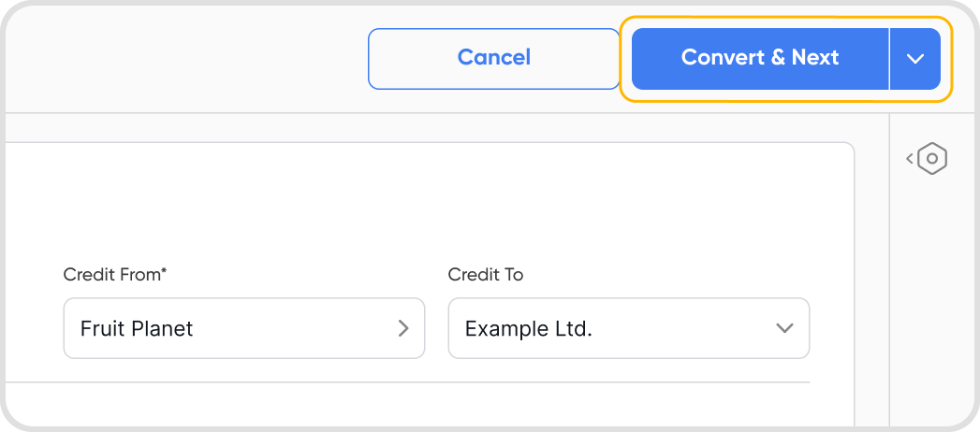980x432 pixels.
Task: Open the Credit To dropdown
Action: (628, 328)
